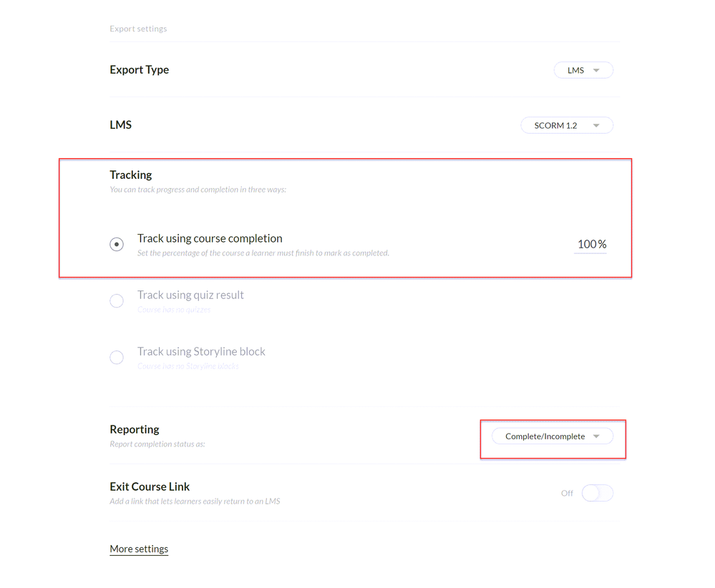Select the course completion radio button

pyautogui.click(x=117, y=245)
